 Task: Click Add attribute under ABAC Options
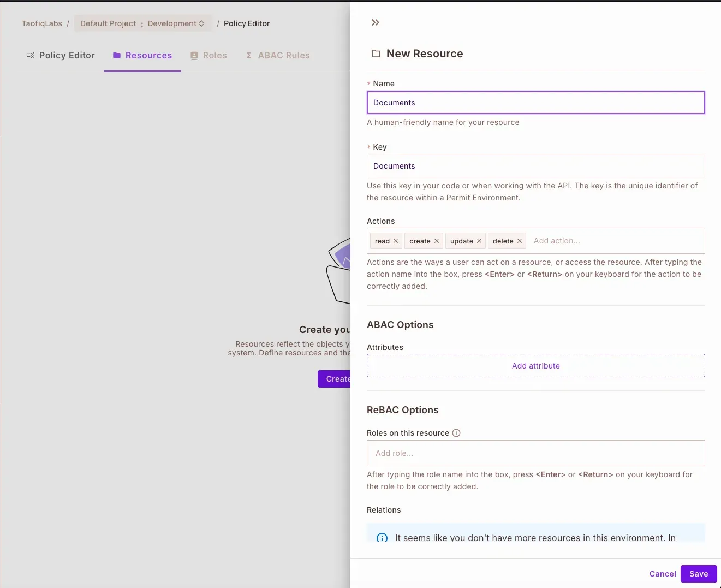(x=535, y=366)
